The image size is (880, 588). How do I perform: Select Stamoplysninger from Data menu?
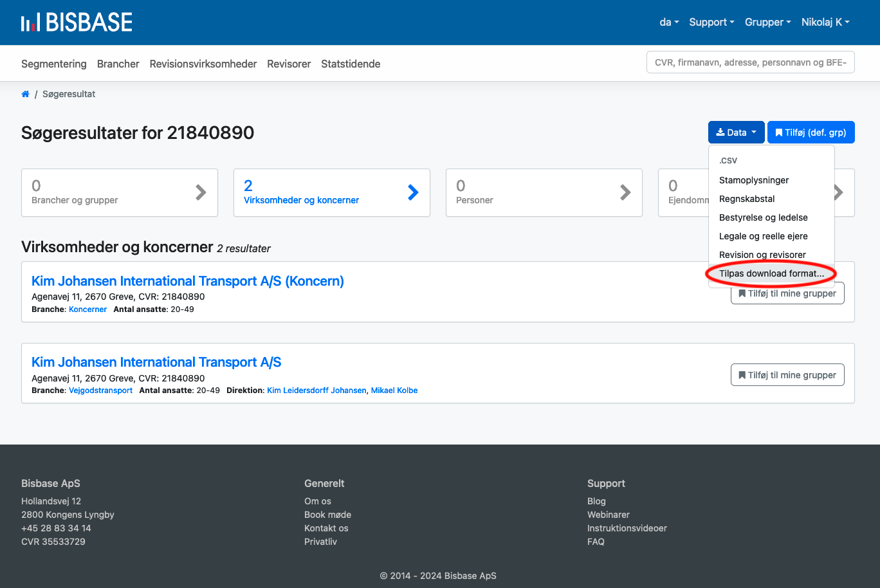pos(754,180)
